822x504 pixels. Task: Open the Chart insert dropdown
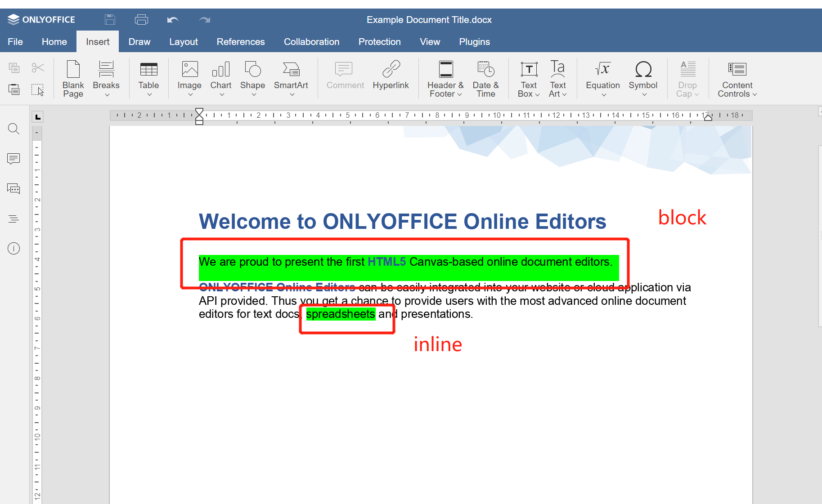click(221, 79)
